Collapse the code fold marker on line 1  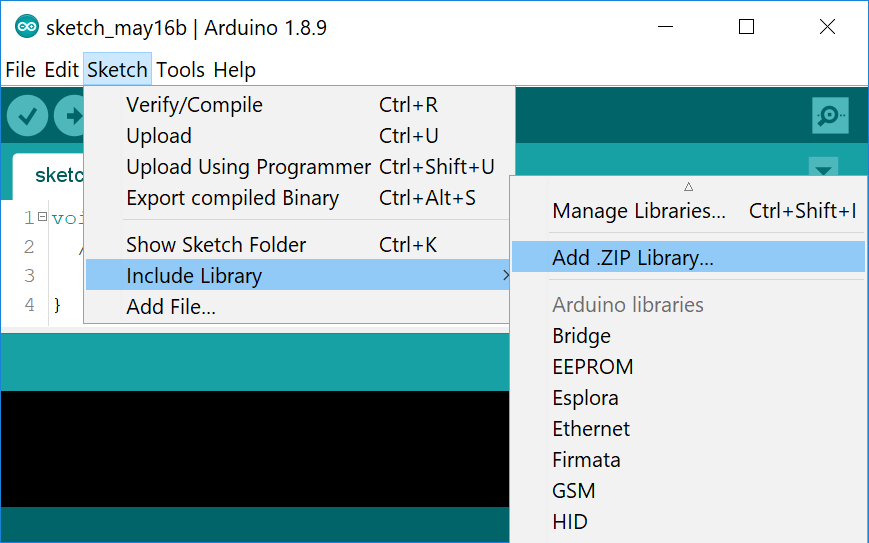(x=42, y=217)
